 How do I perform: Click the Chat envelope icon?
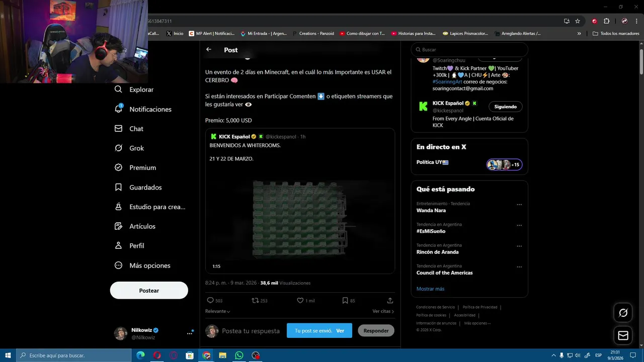pos(118,128)
